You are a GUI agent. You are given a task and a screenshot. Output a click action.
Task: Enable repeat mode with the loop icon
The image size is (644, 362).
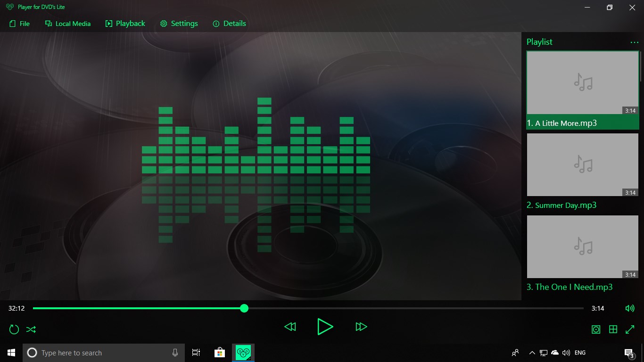pyautogui.click(x=14, y=329)
